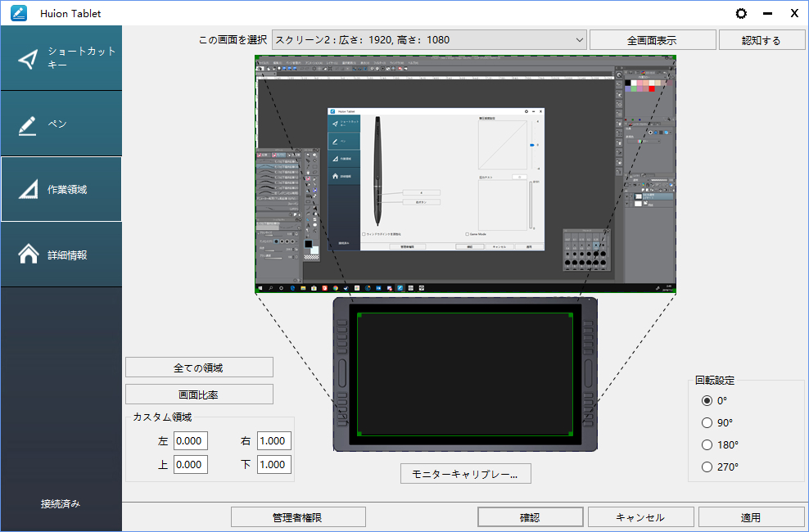Click the pen icon in sidebar
The width and height of the screenshot is (809, 532).
point(28,124)
